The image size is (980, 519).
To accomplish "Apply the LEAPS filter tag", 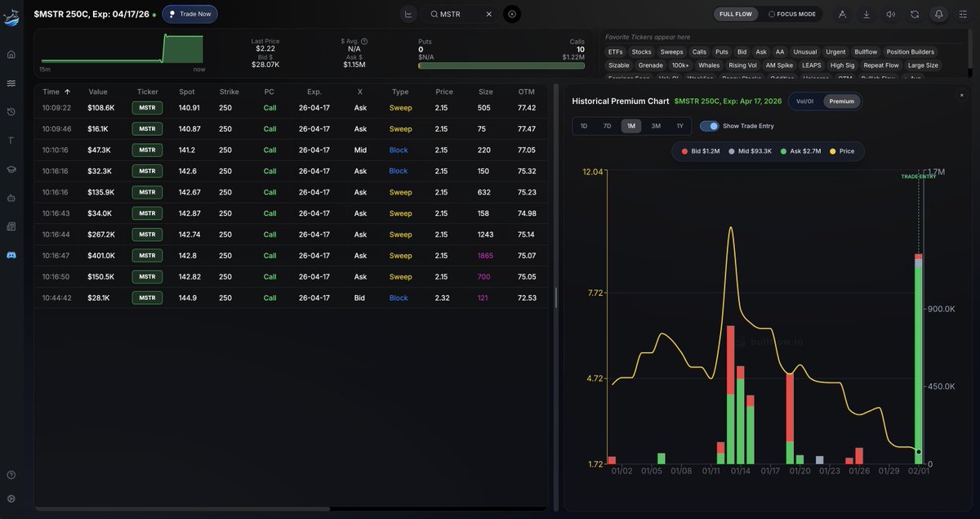I will point(812,65).
